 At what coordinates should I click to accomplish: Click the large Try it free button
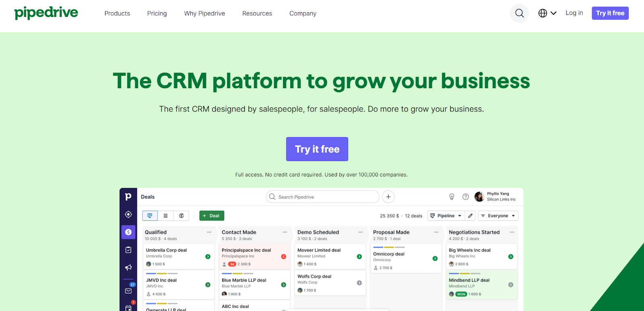317,149
